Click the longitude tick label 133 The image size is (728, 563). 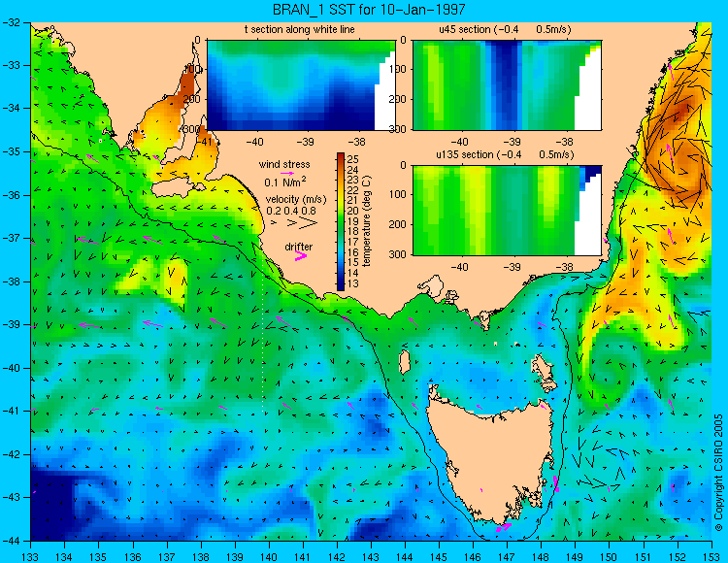[31, 557]
